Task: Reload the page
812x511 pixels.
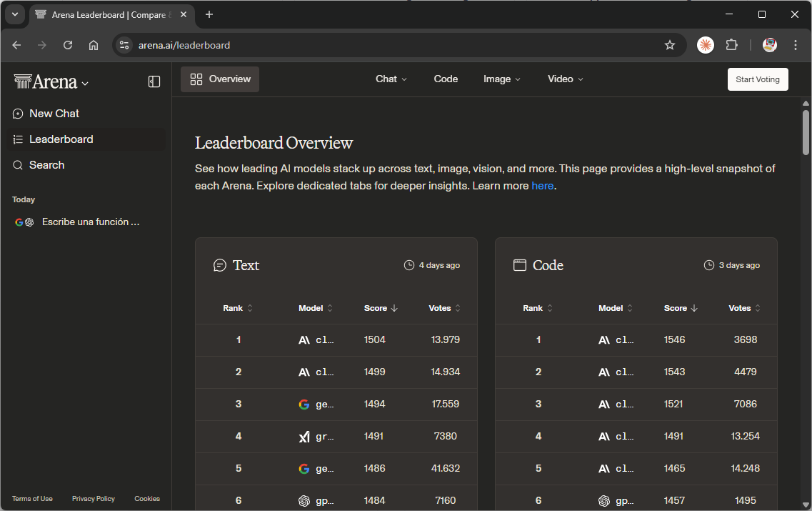Action: click(68, 45)
